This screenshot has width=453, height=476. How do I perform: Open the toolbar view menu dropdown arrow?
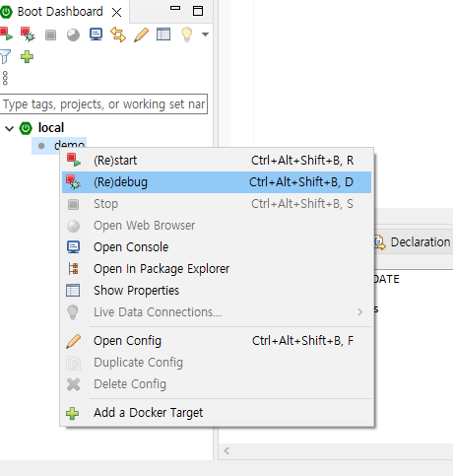(x=205, y=34)
